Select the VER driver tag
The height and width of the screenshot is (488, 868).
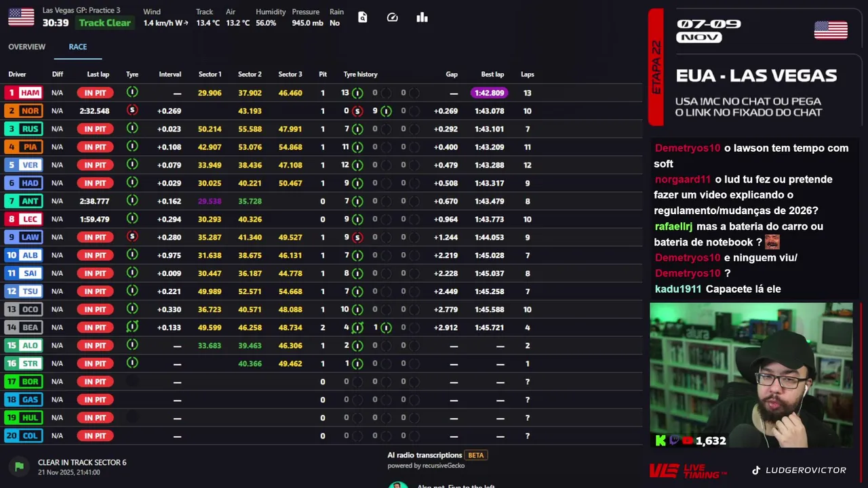click(24, 165)
